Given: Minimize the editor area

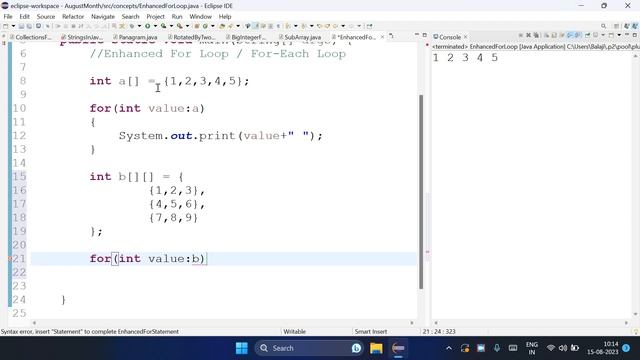Looking at the screenshot, I should (417, 35).
